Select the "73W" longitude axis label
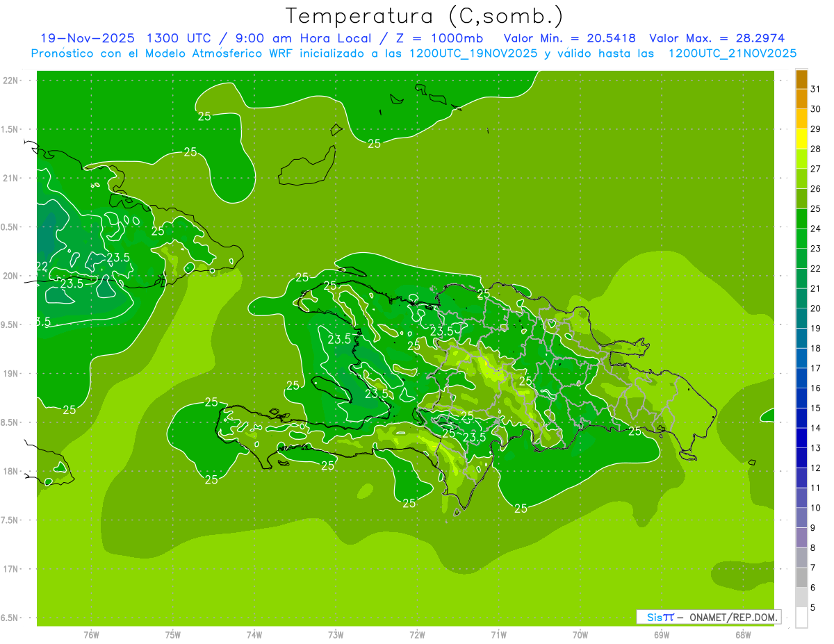834x644 pixels. 336,635
